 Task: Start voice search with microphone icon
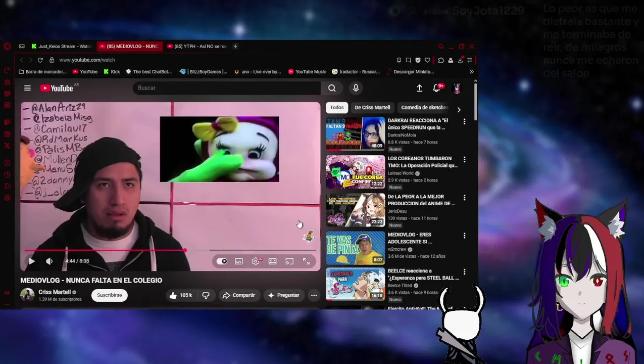click(x=356, y=88)
